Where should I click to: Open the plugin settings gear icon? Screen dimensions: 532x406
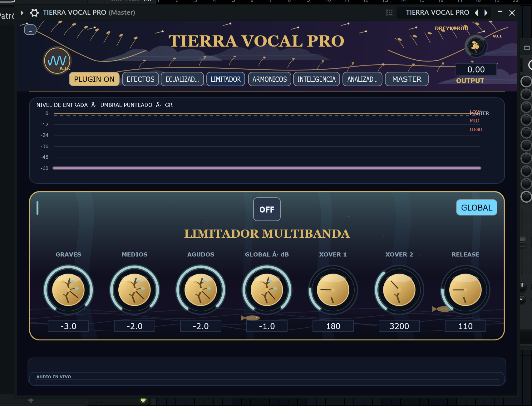(34, 12)
